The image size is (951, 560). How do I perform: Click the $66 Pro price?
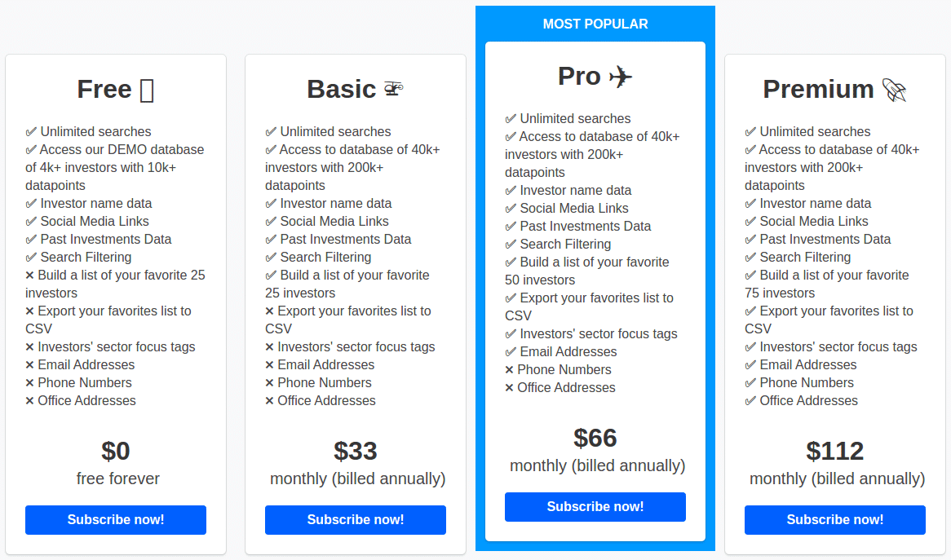coord(595,439)
